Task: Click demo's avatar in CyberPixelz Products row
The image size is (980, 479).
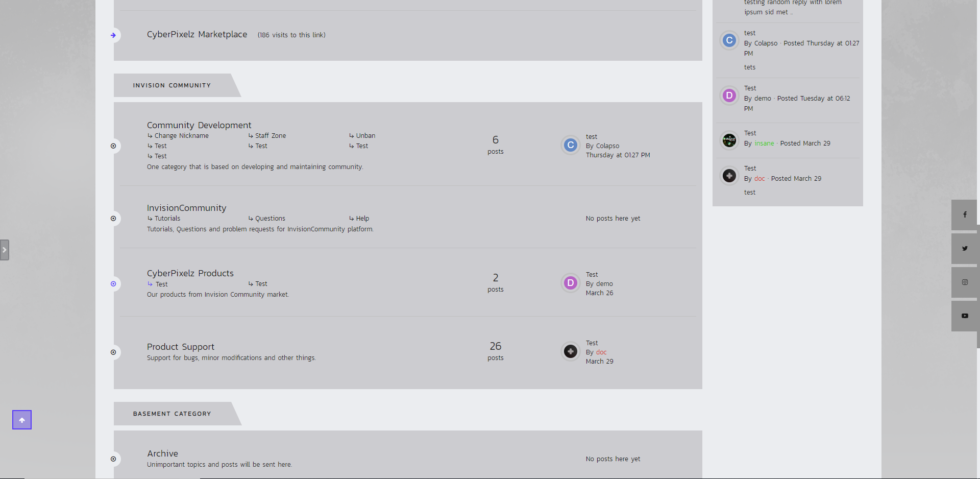Action: coord(571,283)
